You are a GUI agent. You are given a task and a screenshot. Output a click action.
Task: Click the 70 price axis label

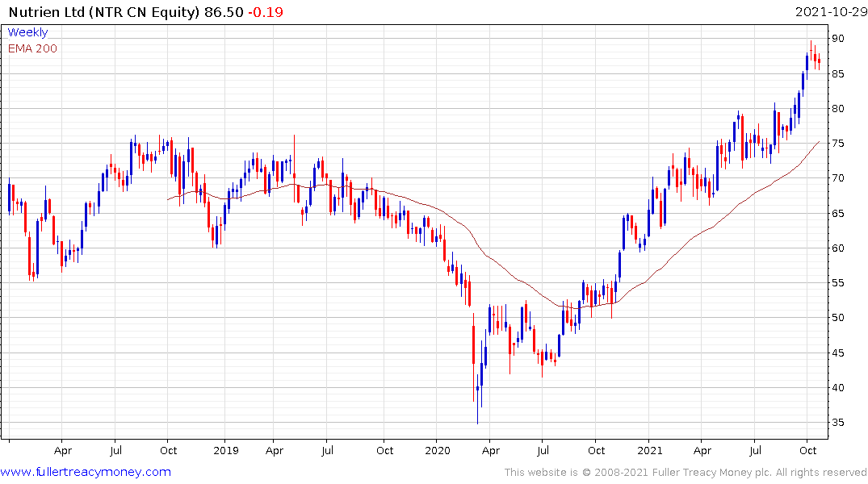coord(837,178)
